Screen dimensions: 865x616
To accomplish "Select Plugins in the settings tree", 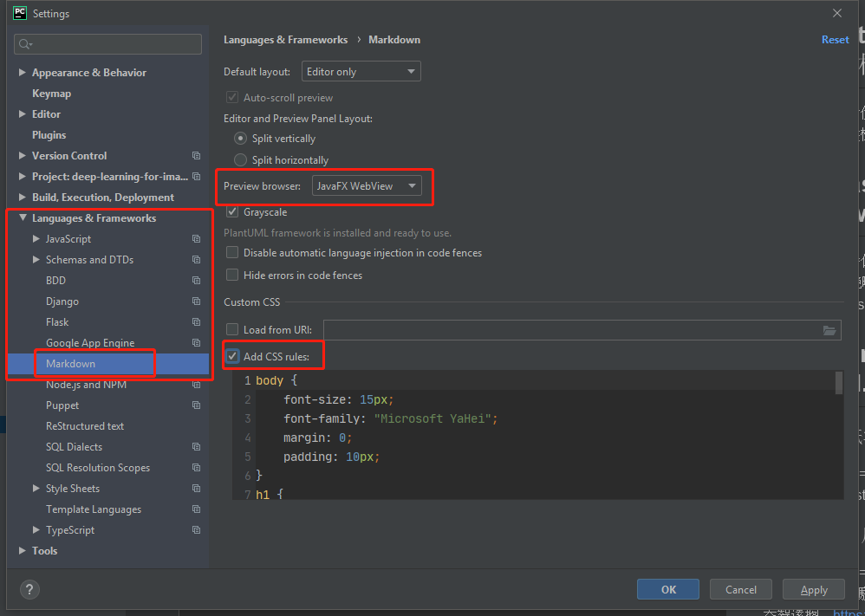I will point(49,135).
